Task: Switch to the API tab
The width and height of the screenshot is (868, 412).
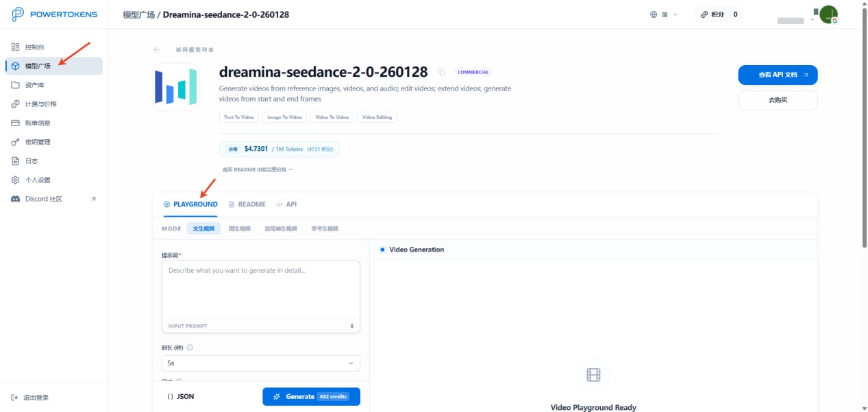Action: [x=286, y=204]
